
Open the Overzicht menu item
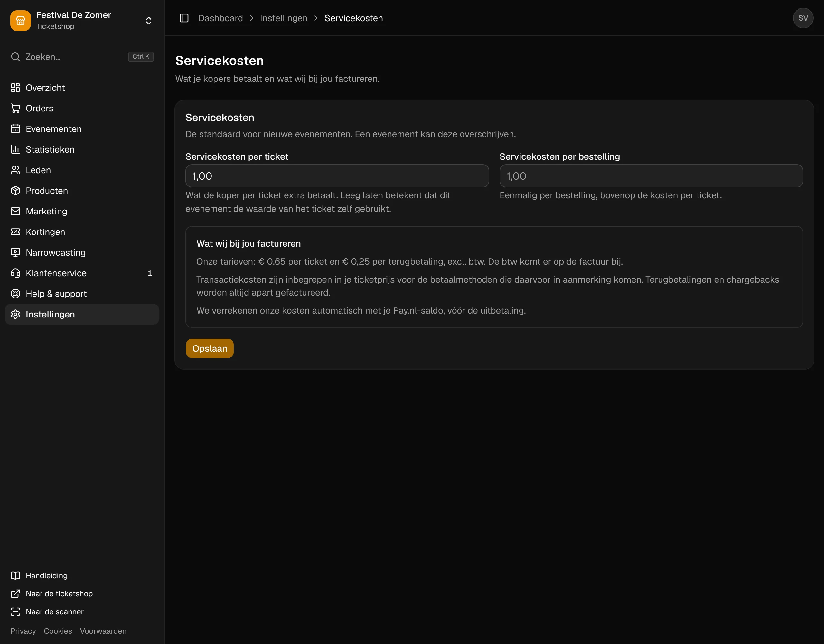[x=82, y=88]
